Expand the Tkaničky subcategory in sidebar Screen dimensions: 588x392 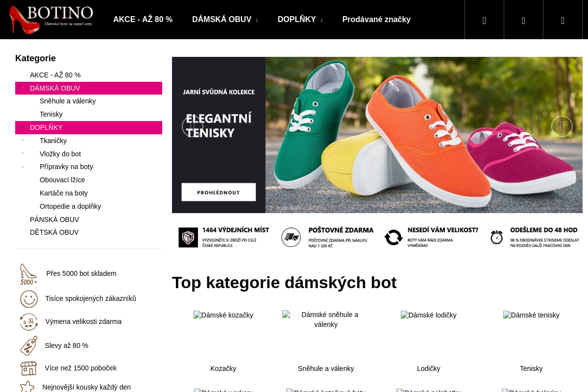click(23, 141)
